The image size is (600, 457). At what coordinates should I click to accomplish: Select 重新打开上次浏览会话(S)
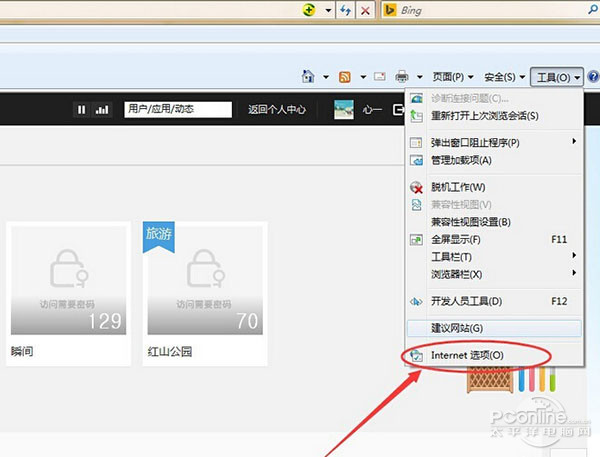494,116
